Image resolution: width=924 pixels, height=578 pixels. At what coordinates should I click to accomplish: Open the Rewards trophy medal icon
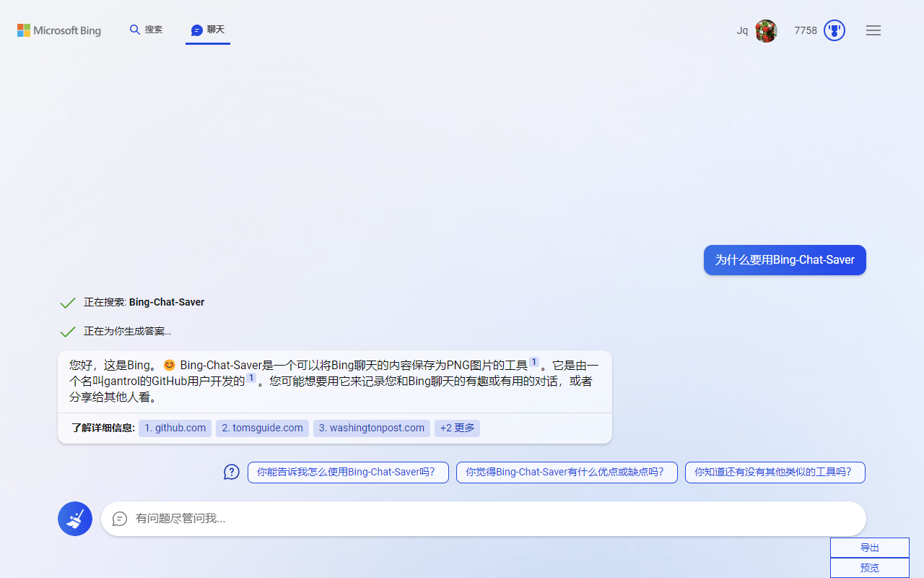(834, 30)
